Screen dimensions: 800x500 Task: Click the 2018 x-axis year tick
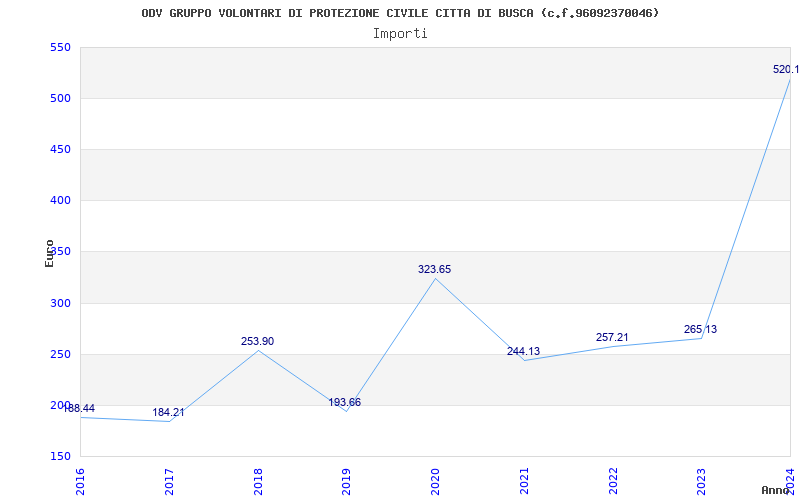[258, 480]
